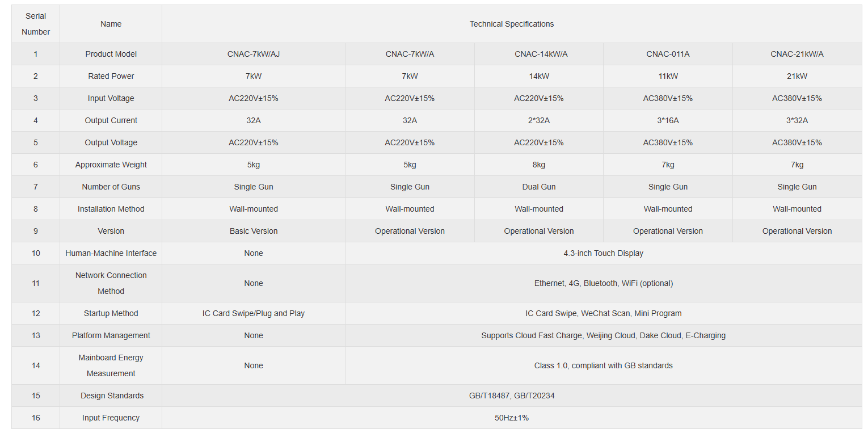Click the CNAC-011A product model cell
The width and height of the screenshot is (868, 429).
tap(668, 54)
